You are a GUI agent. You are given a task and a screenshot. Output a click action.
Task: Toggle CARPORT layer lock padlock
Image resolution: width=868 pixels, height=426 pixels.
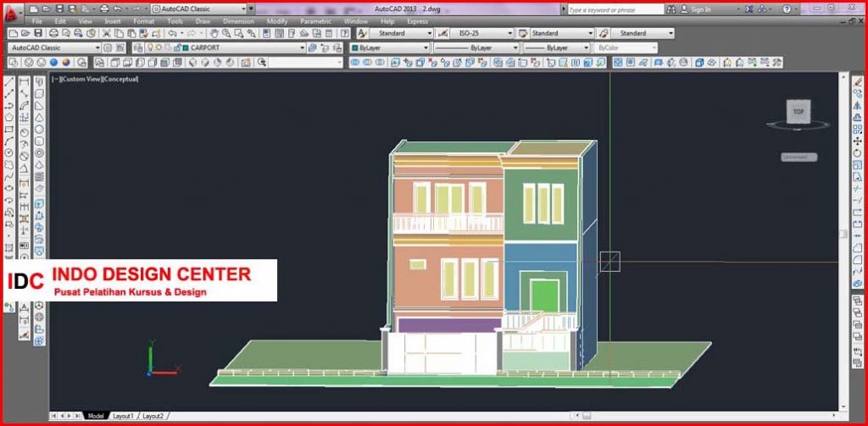coord(177,48)
